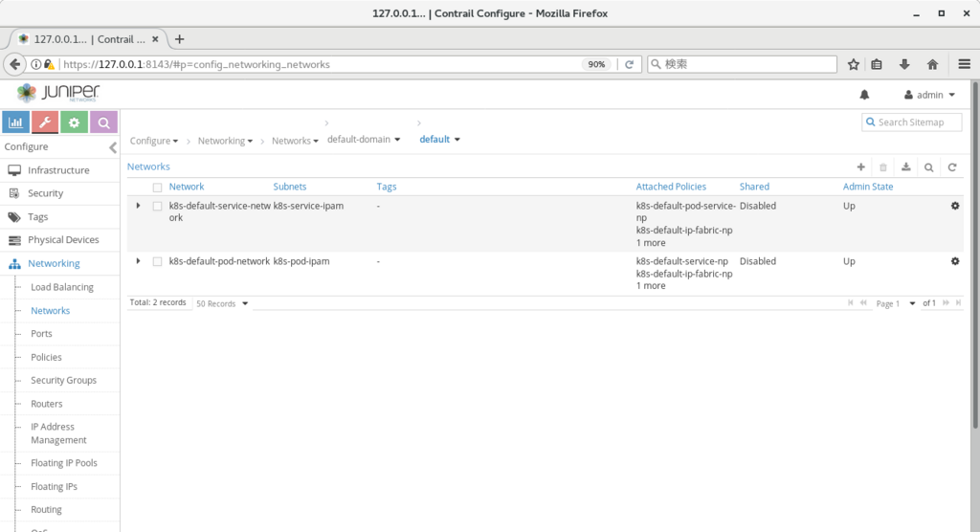The height and width of the screenshot is (532, 980).
Task: Export networks with the download icon
Action: [905, 166]
